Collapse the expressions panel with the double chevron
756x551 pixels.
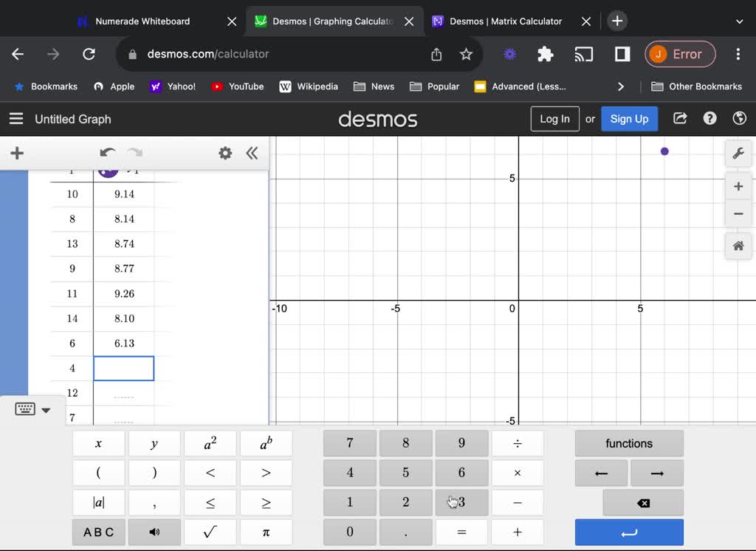pyautogui.click(x=252, y=153)
